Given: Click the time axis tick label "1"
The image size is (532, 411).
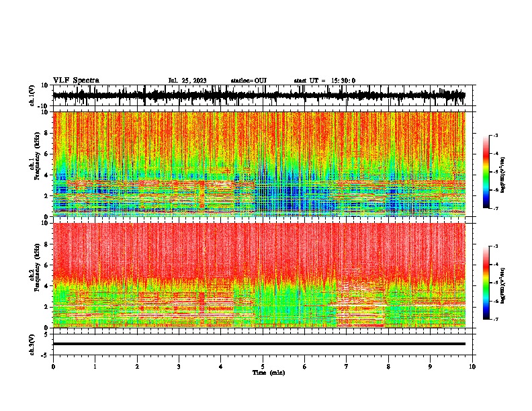Looking at the screenshot, I should coord(95,367).
